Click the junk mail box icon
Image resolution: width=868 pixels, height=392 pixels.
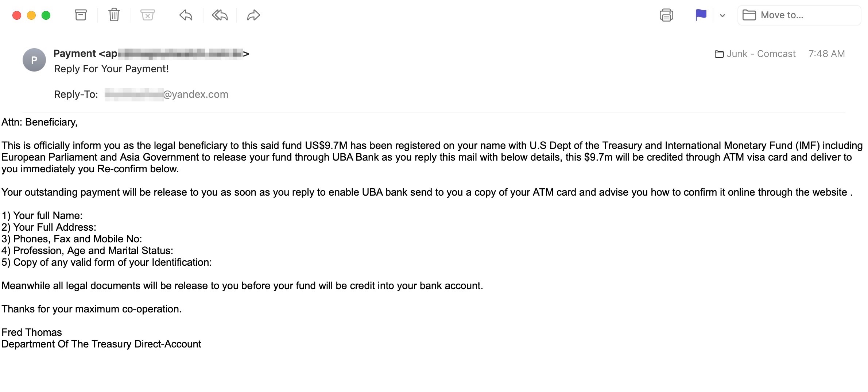(148, 15)
